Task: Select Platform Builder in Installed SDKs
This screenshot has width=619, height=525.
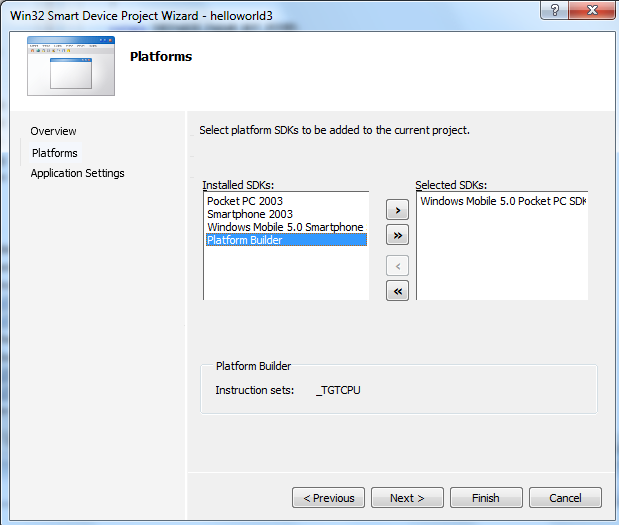Action: pyautogui.click(x=287, y=240)
